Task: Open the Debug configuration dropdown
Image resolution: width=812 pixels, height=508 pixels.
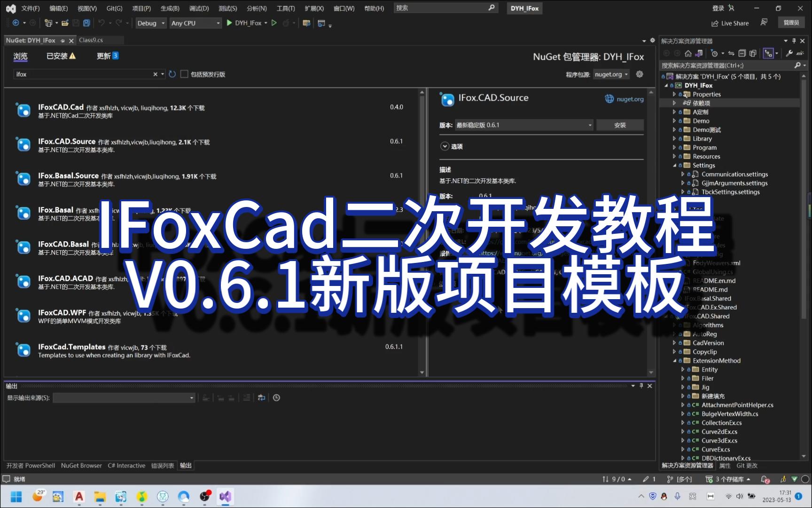Action: click(151, 23)
